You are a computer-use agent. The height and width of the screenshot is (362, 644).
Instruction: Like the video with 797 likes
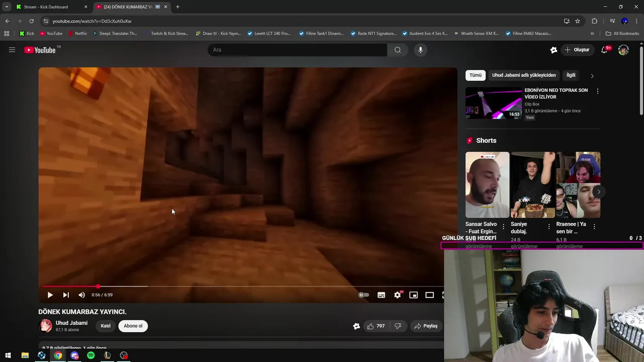(x=376, y=326)
